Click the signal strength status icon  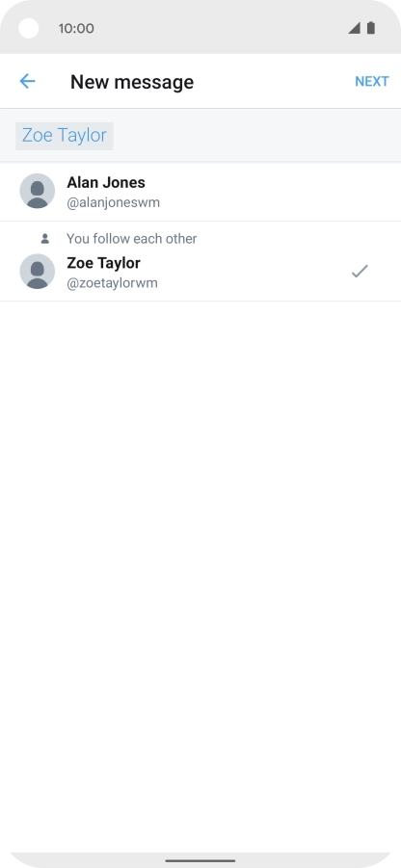pyautogui.click(x=354, y=28)
